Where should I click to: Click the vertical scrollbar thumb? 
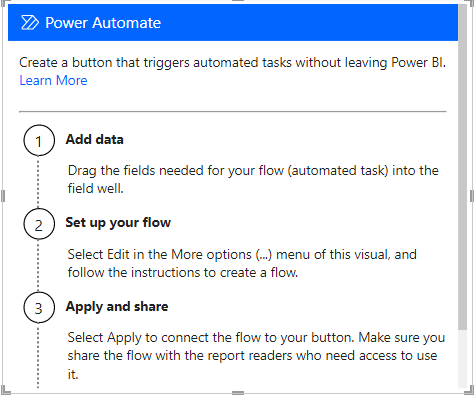point(462,167)
